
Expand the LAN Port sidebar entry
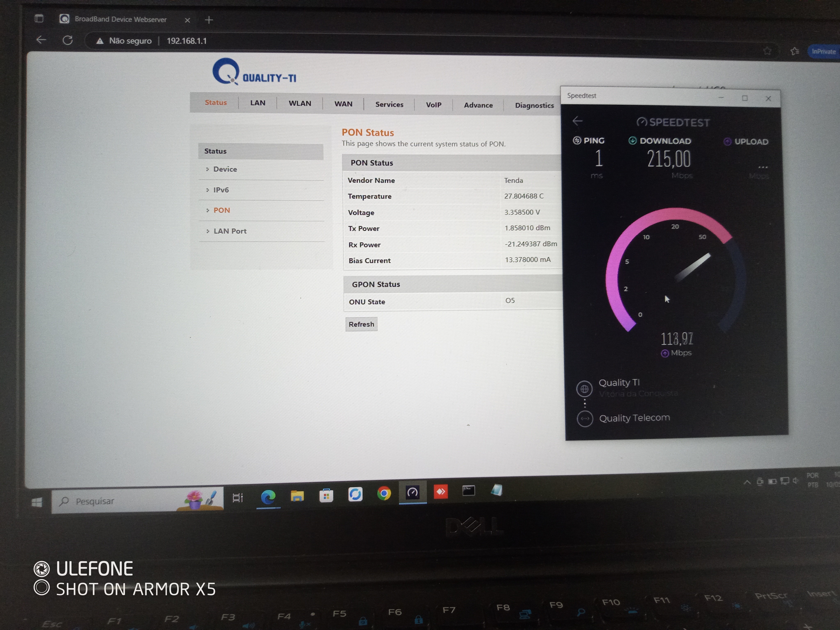click(x=230, y=231)
